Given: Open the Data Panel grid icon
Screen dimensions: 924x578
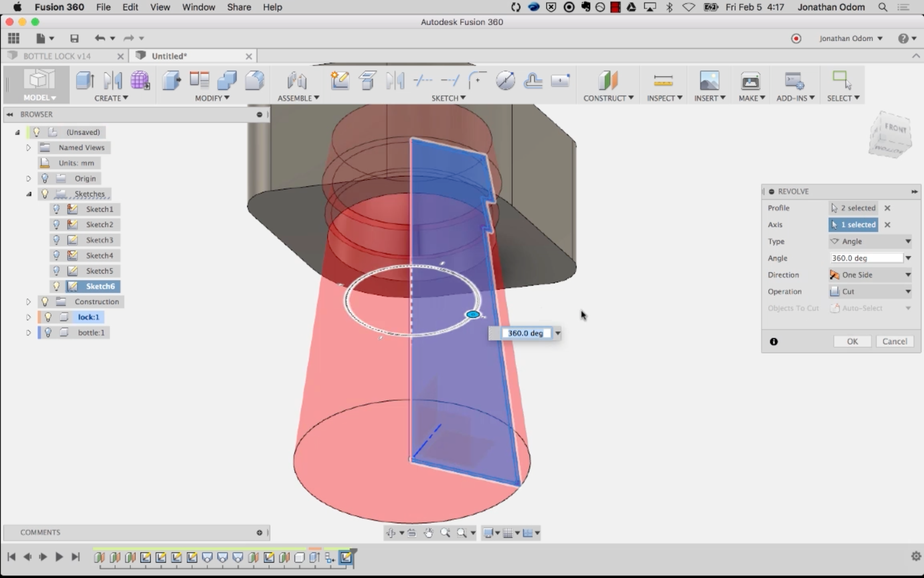Looking at the screenshot, I should coord(14,39).
